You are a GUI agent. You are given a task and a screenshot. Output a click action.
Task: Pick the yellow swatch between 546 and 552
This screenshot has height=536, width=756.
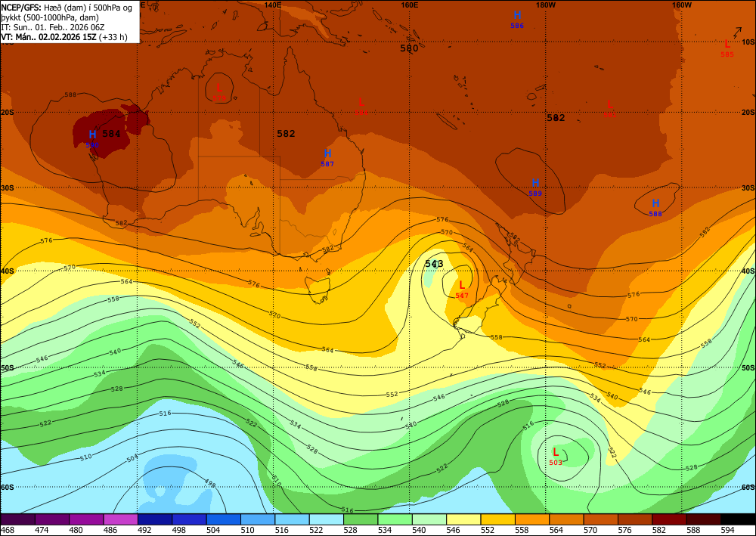coord(463,519)
